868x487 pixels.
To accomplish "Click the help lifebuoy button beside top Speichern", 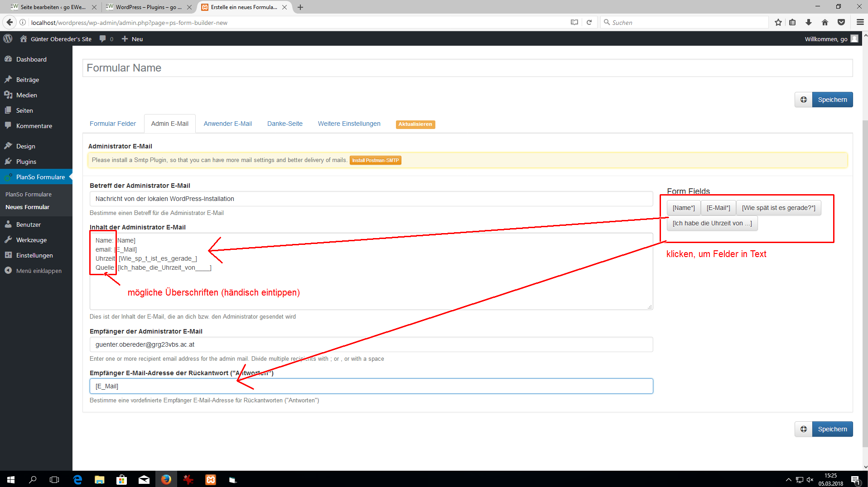I will (804, 100).
